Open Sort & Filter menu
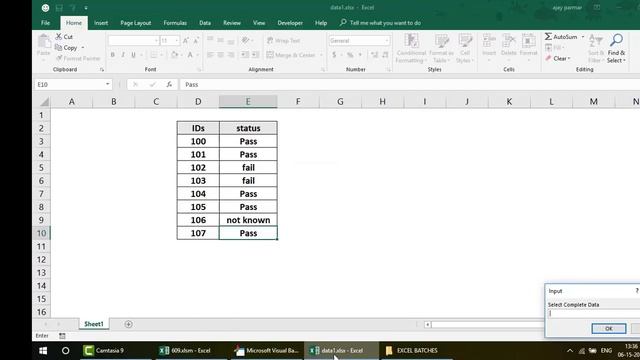The width and height of the screenshot is (640, 360). (596, 48)
